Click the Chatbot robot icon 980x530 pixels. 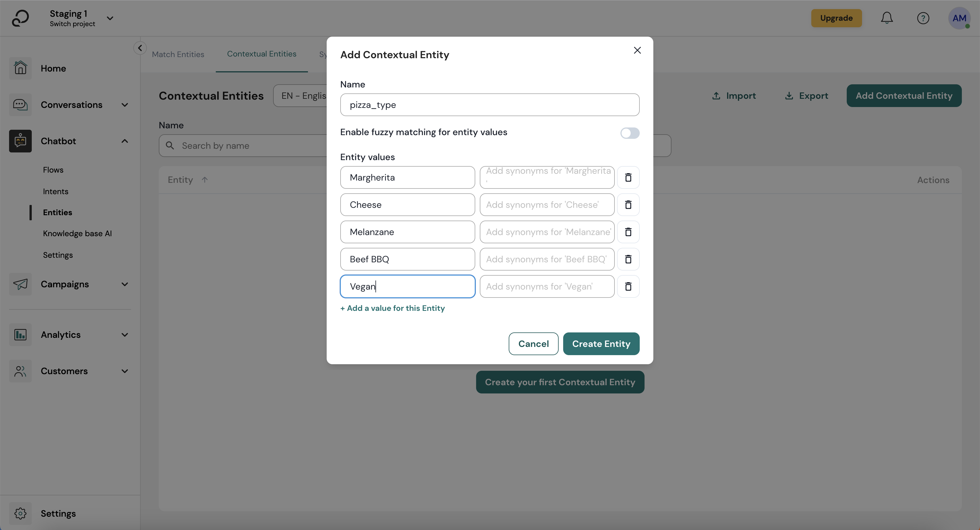[20, 141]
